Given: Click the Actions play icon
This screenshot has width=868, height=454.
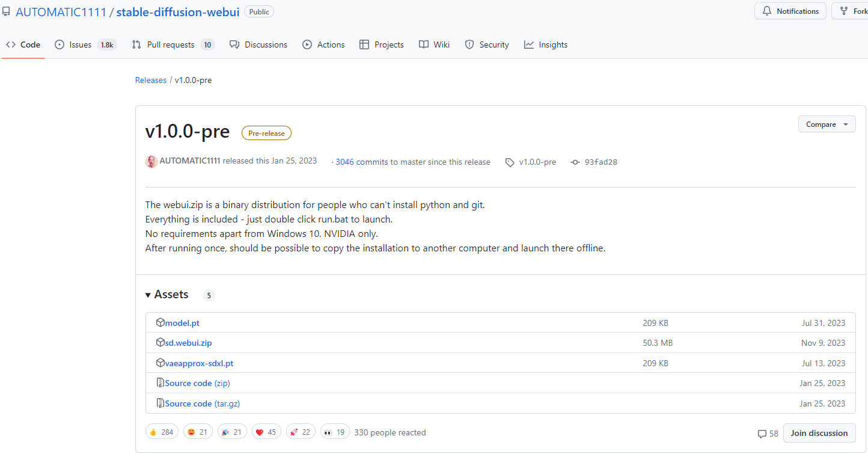Looking at the screenshot, I should pos(307,44).
